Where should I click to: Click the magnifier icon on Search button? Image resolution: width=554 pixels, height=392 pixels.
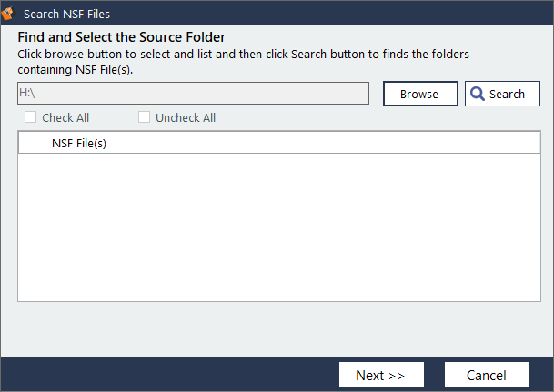[x=478, y=94]
